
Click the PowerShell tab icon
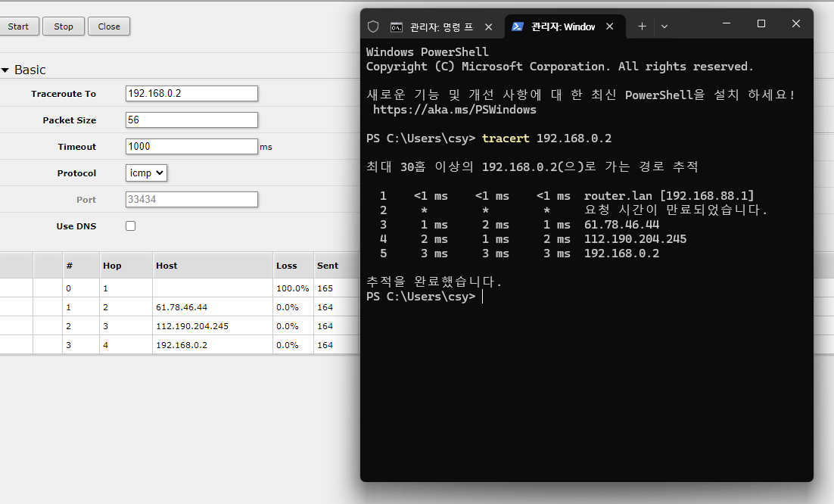pos(517,26)
